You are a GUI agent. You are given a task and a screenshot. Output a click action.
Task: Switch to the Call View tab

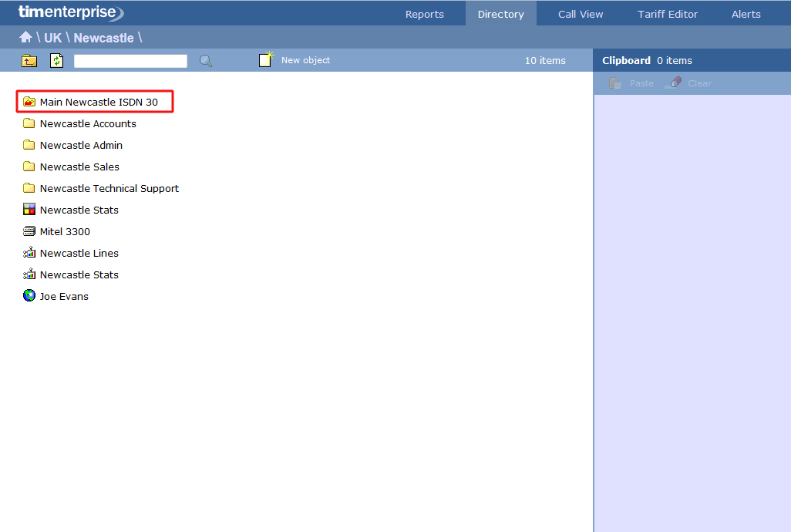coord(581,14)
